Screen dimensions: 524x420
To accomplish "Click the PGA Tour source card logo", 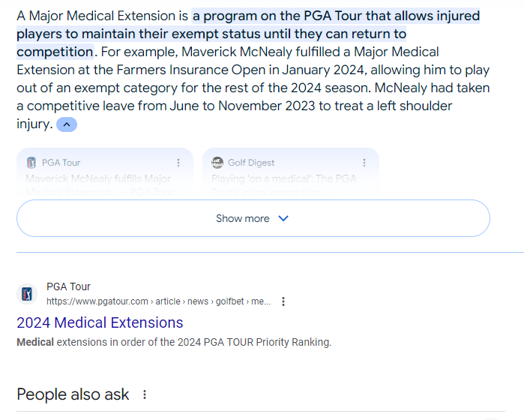I will 31,163.
